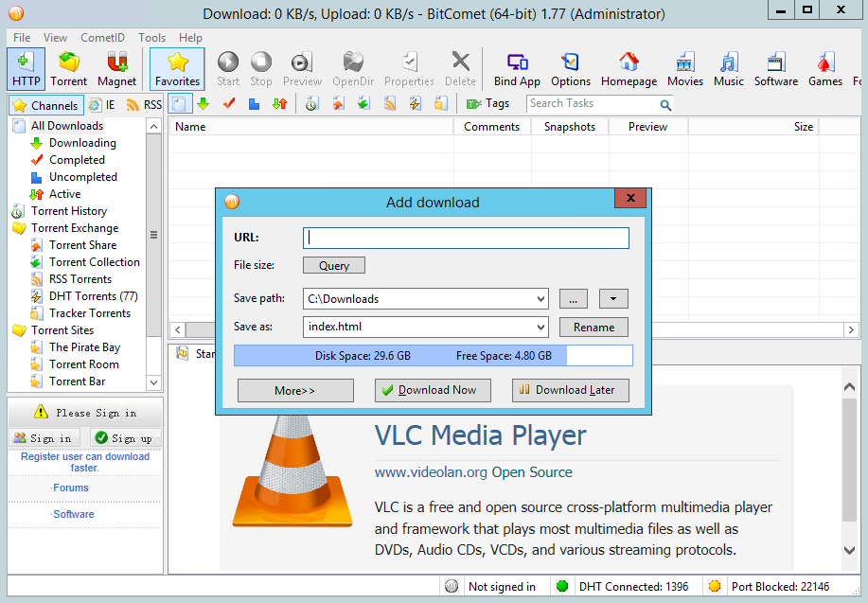Screen dimensions: 868x603
Task: Open the Software link in sidebar
Action: (73, 514)
